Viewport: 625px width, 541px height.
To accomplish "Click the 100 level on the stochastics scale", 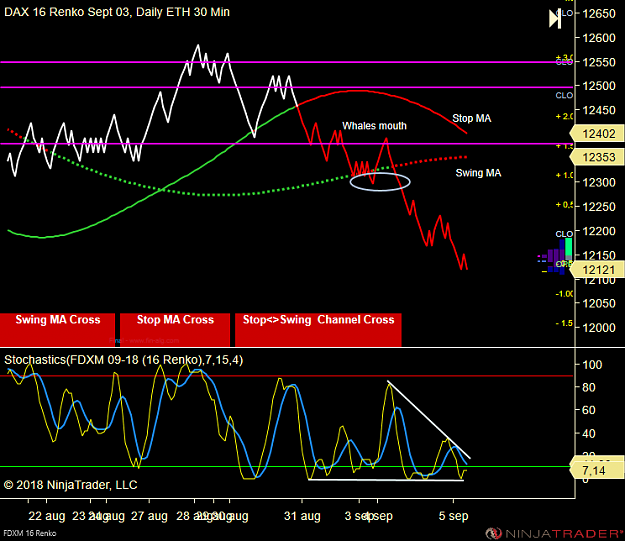I will coord(592,365).
